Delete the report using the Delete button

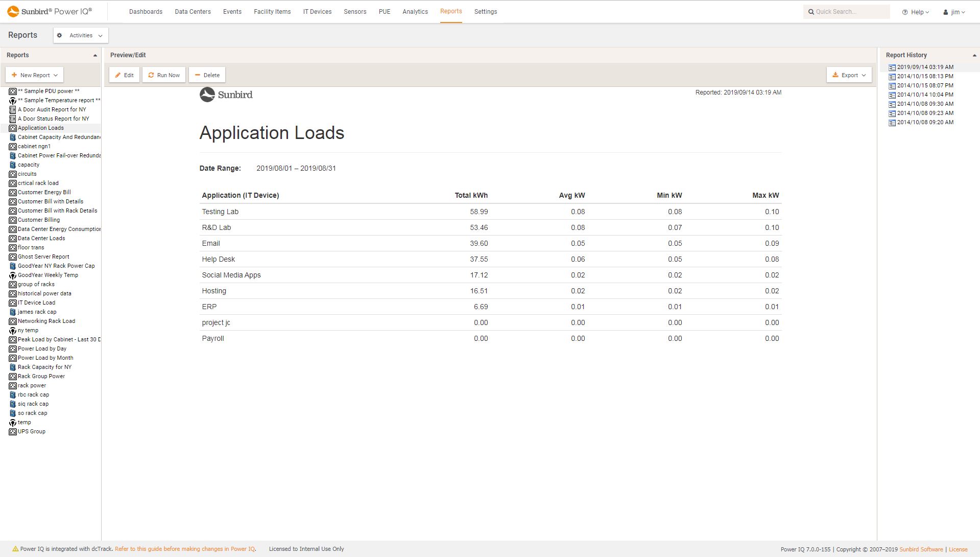(x=207, y=75)
